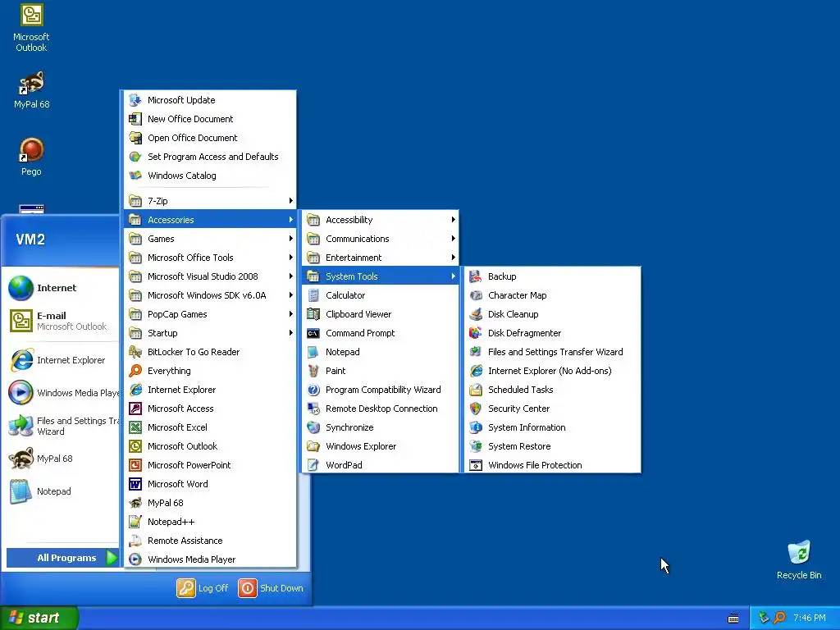Expand Entertainment submenu arrow
Screen dimensions: 840x630
(453, 257)
